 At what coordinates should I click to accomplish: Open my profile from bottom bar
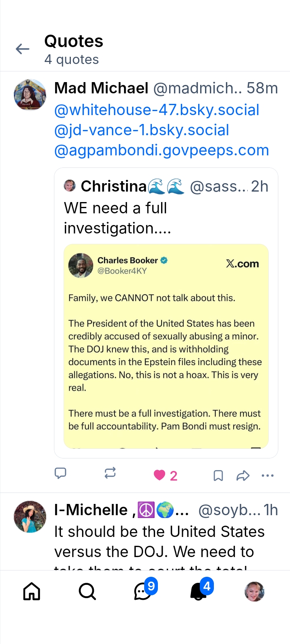(x=255, y=591)
